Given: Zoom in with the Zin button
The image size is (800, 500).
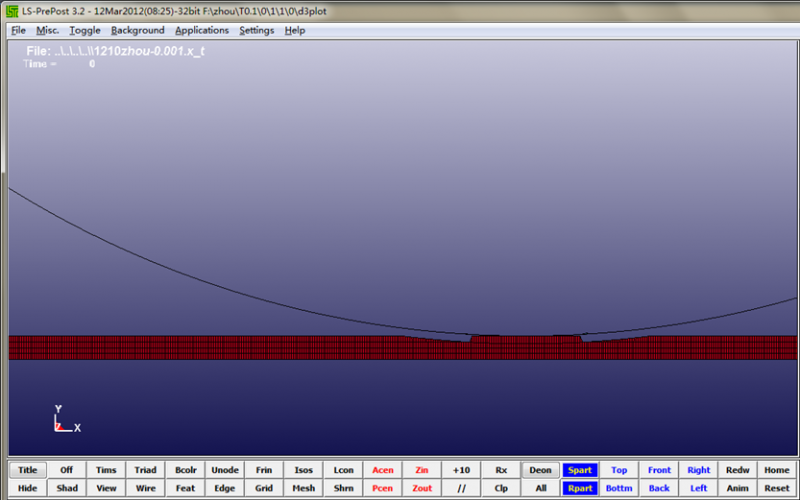Looking at the screenshot, I should (422, 470).
